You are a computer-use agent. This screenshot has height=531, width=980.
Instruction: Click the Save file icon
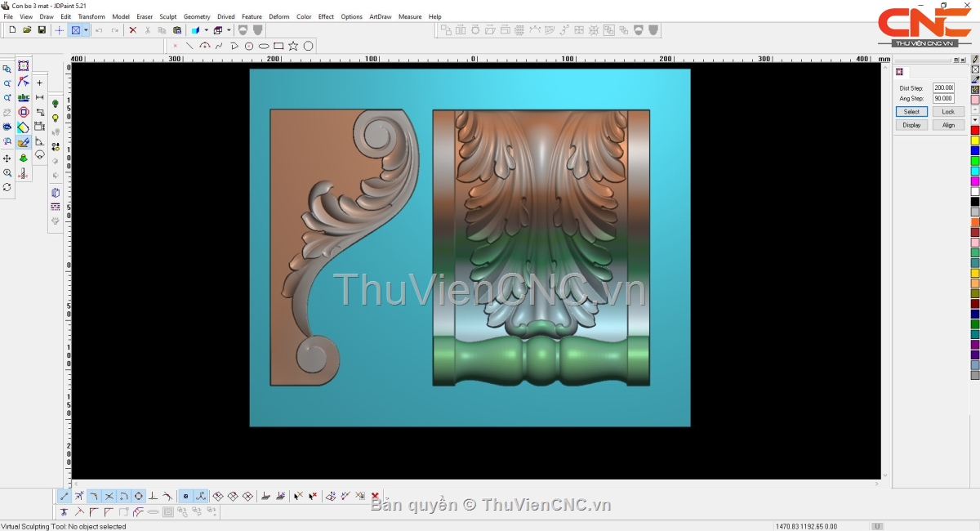tap(42, 30)
